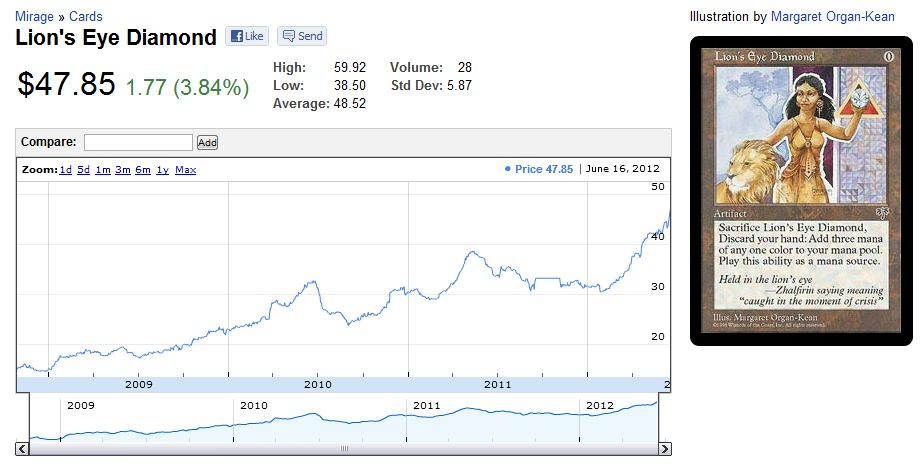Set chart zoom to 1d
Screen dimensions: 924x474
pyautogui.click(x=65, y=170)
